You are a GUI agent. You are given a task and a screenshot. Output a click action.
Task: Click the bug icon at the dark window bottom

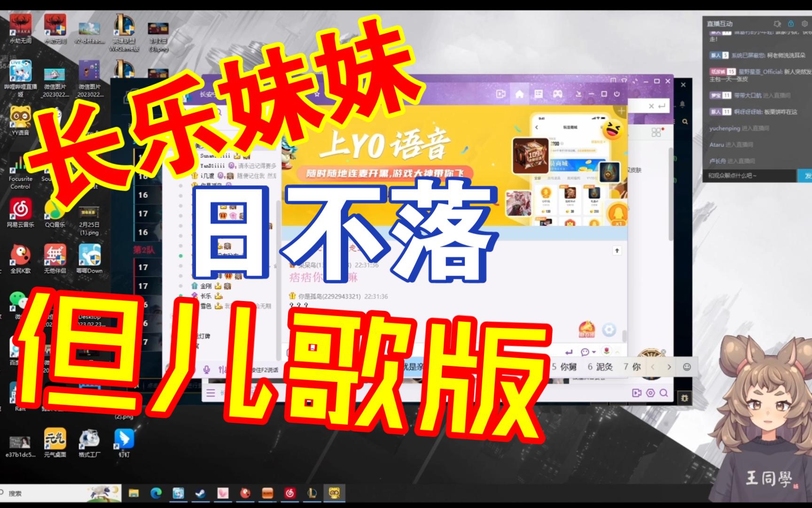click(x=685, y=398)
